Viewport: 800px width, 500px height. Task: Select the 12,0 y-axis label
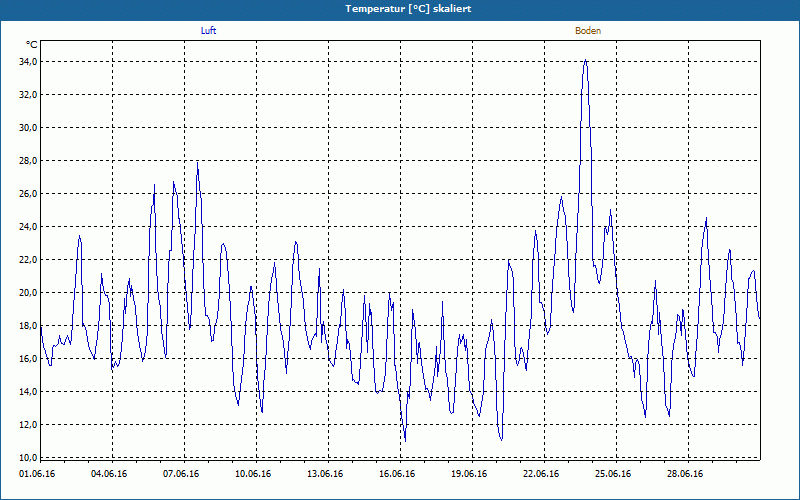[28, 424]
